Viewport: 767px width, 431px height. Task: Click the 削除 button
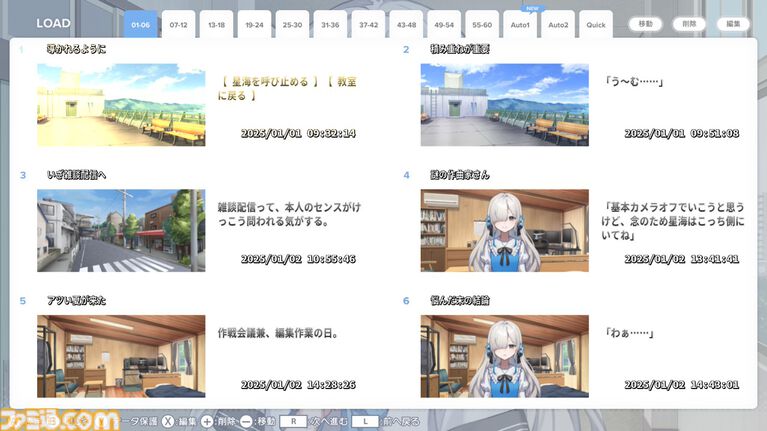click(689, 24)
